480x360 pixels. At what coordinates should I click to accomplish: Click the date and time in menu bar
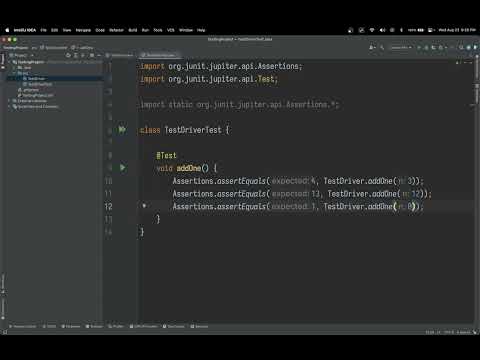[x=457, y=30]
